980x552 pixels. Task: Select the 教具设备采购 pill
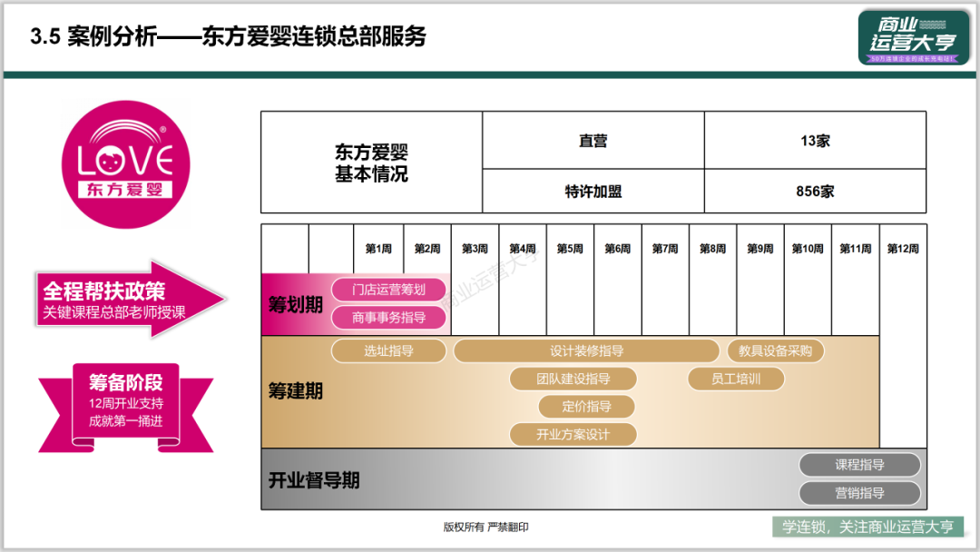point(775,350)
